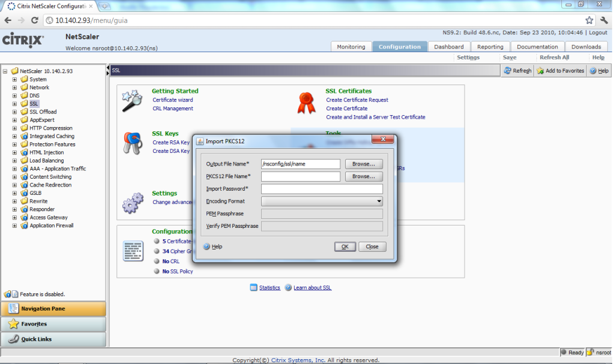Browse for the PKCS12 File Name

(364, 176)
